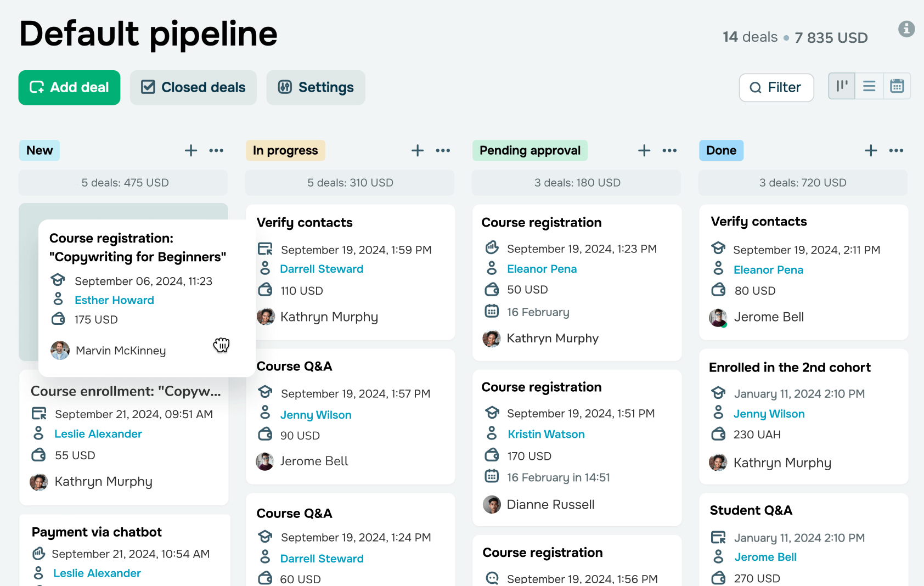The height and width of the screenshot is (586, 924).
Task: Open the New column options menu
Action: click(x=216, y=150)
